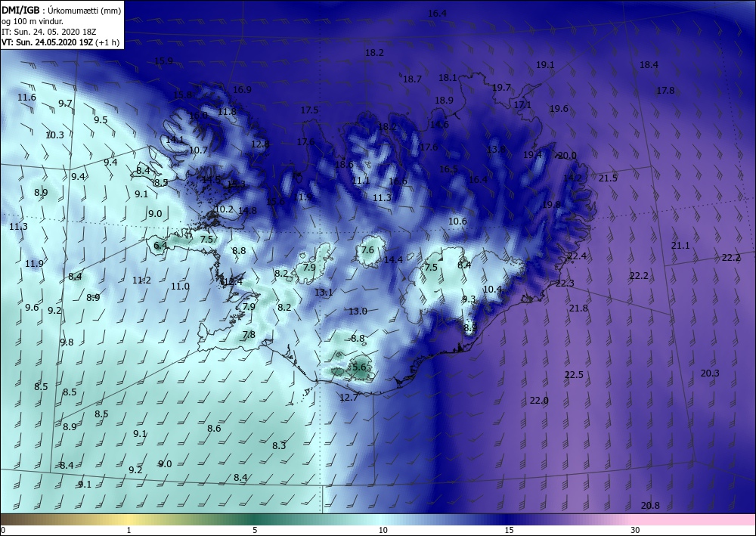Click the initial time 'IT: Sun. 24. 05. 2020 18Z'
This screenshot has width=756, height=536.
[48, 31]
